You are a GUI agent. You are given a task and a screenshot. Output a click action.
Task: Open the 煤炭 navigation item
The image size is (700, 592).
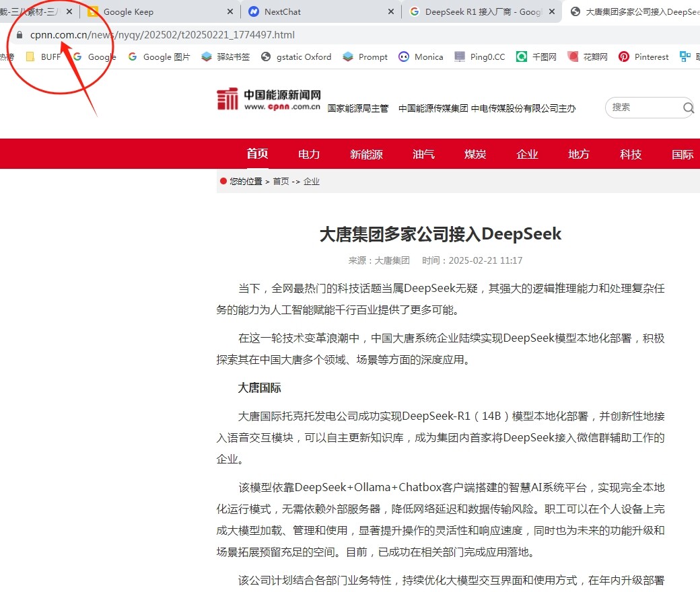(475, 154)
